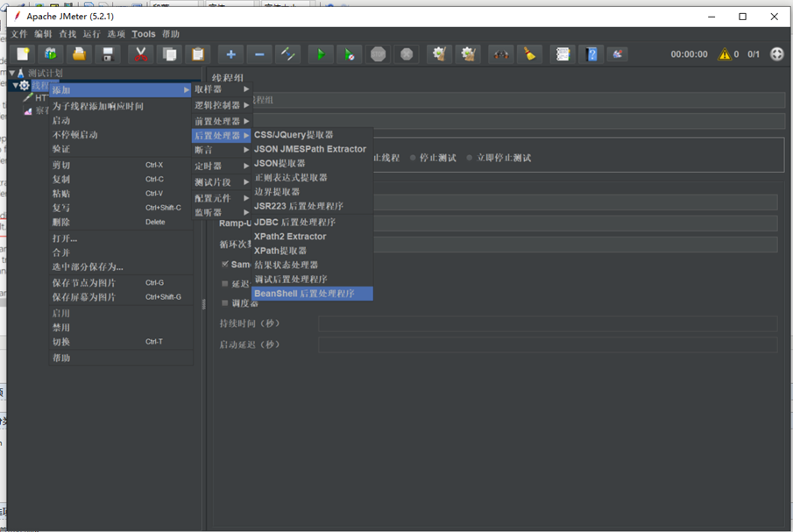Choose CSS/JQuery提取器

tap(312, 135)
